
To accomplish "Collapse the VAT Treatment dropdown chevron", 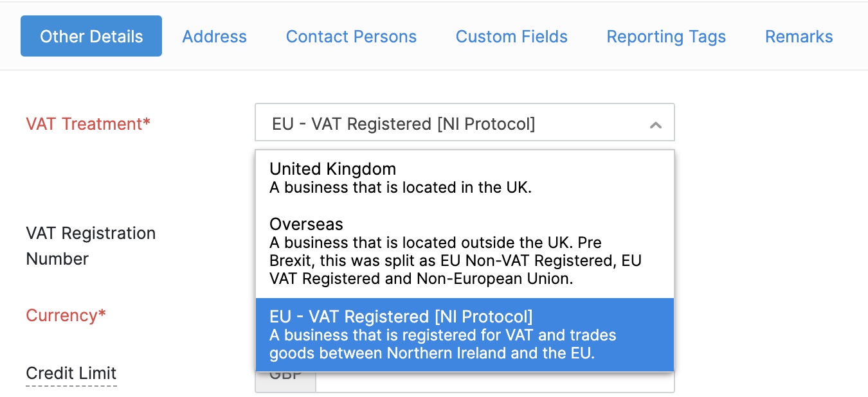I will pos(656,123).
